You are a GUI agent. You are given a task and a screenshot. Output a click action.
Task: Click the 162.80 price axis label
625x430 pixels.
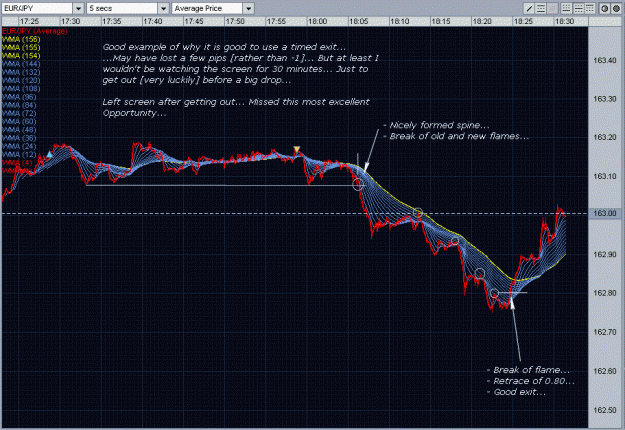[x=605, y=293]
